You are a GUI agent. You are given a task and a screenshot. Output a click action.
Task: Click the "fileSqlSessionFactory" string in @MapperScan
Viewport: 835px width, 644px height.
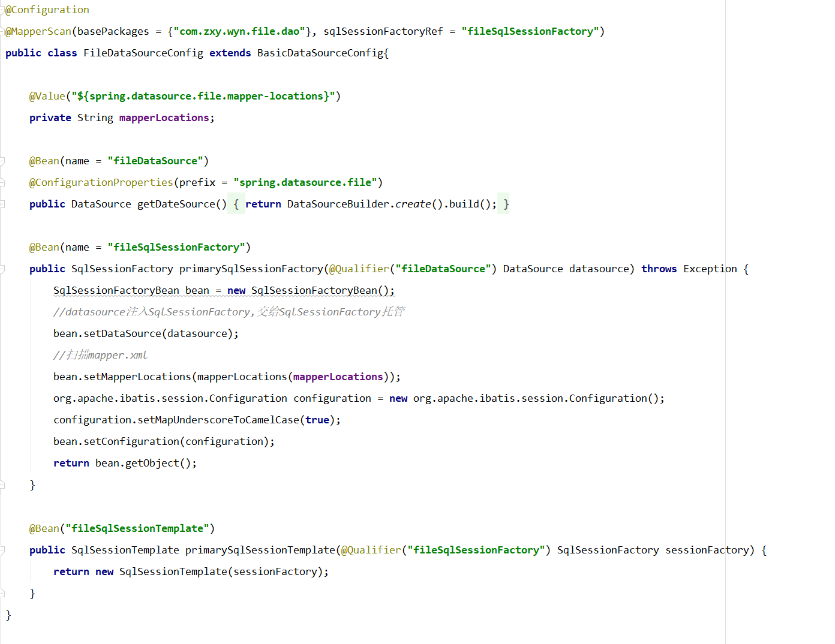(530, 31)
